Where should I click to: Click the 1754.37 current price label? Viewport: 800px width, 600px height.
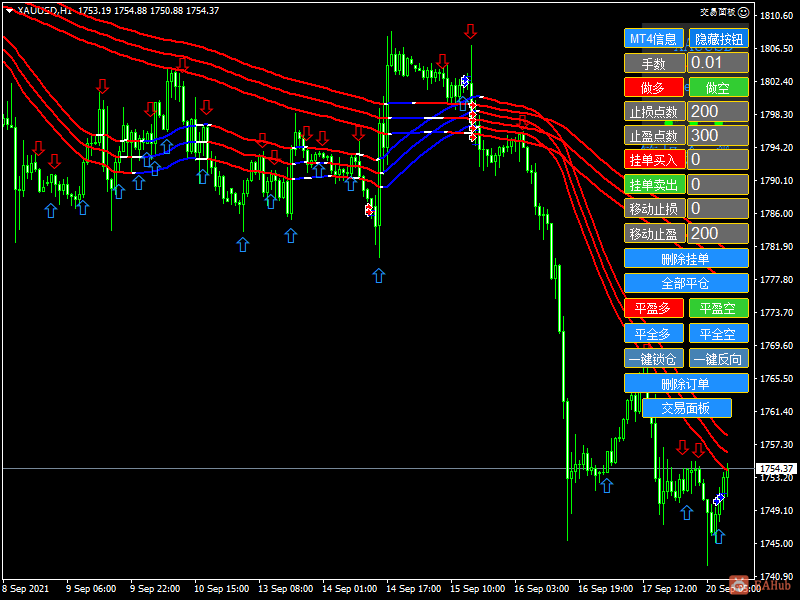[776, 468]
